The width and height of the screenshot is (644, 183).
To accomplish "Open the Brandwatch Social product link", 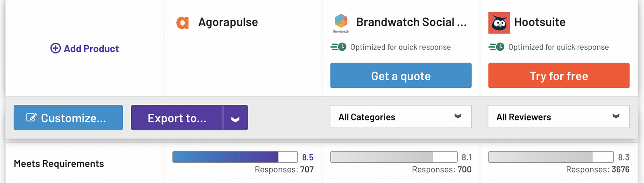I will [x=411, y=22].
